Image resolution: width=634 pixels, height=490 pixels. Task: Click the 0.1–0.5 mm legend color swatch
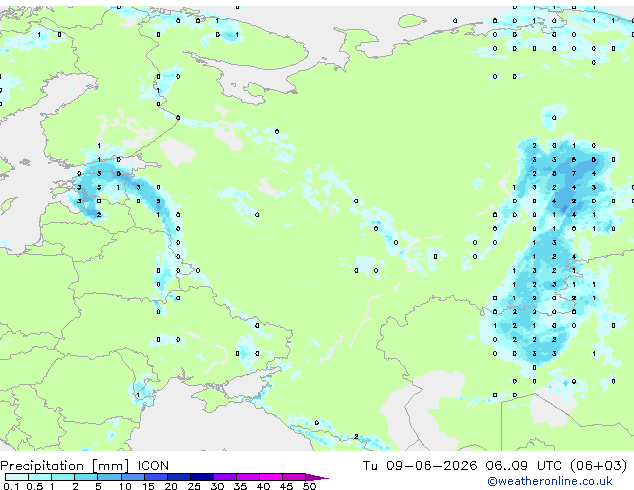tap(17, 477)
